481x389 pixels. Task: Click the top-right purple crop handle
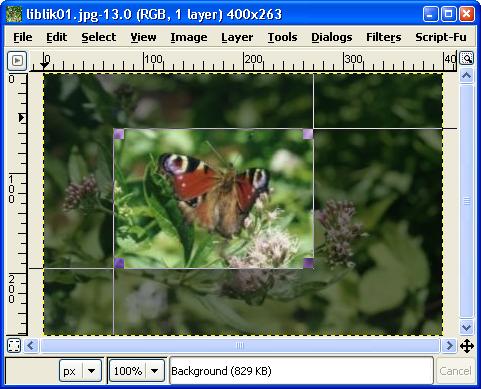[x=308, y=134]
